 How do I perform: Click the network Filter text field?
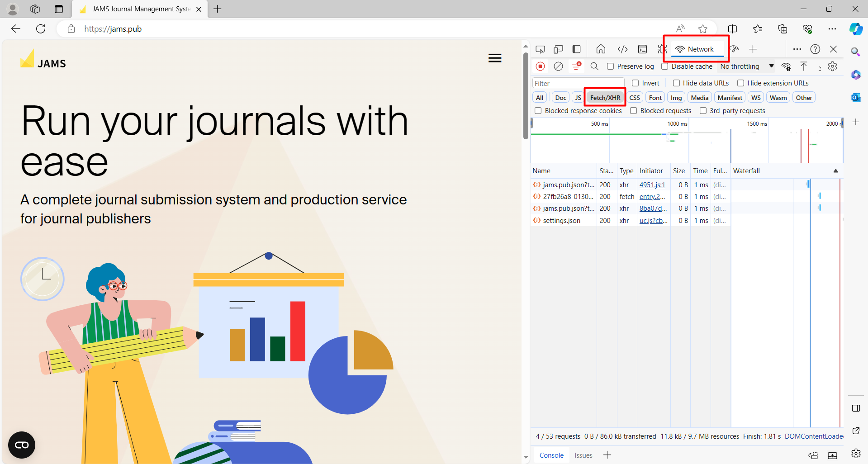pyautogui.click(x=578, y=83)
